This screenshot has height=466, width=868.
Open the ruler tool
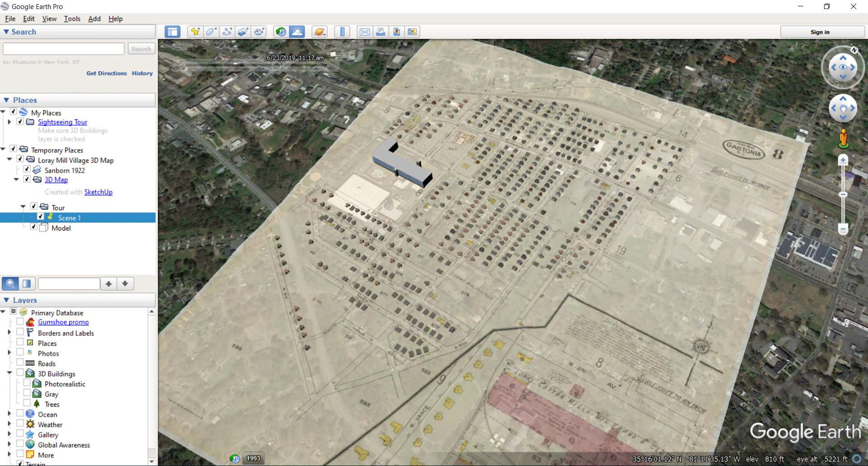coord(342,32)
